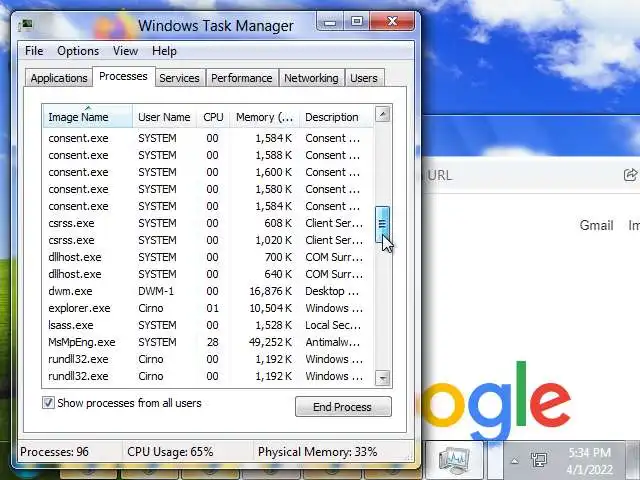The height and width of the screenshot is (480, 640).
Task: Click the 16,876 K memory cell
Action: tap(270, 291)
